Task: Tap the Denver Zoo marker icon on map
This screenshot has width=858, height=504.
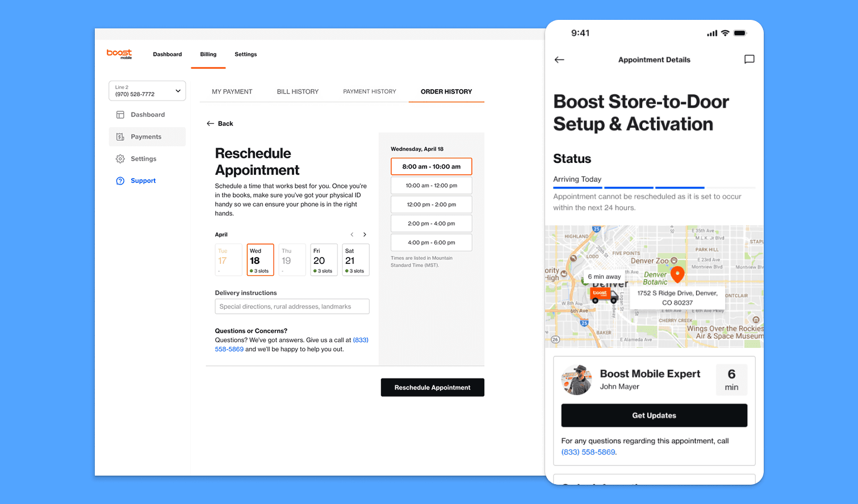Action: click(x=674, y=261)
